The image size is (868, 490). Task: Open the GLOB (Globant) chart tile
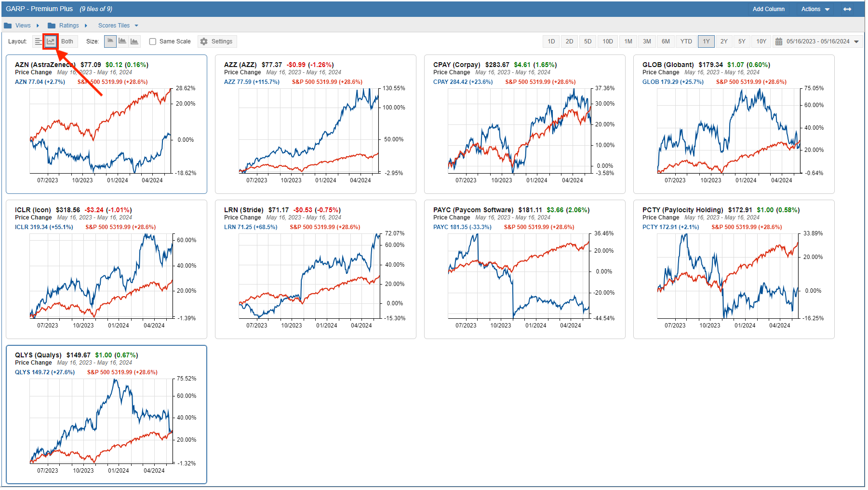pyautogui.click(x=734, y=124)
